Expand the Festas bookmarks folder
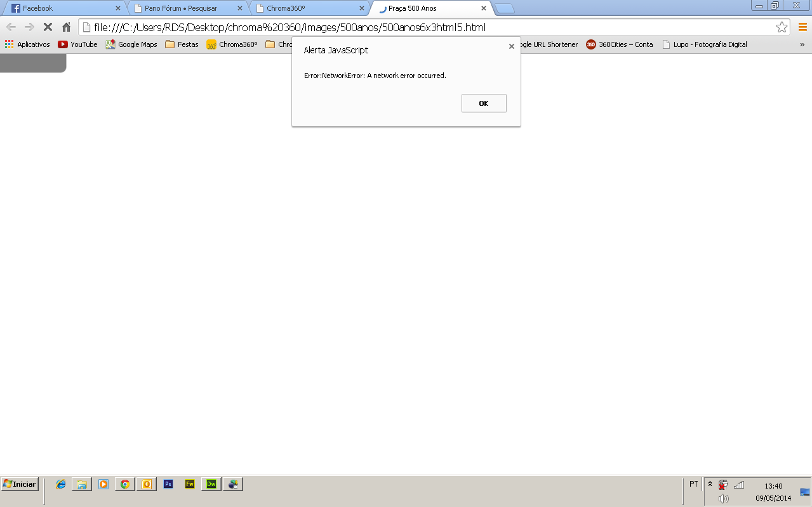 pos(182,44)
